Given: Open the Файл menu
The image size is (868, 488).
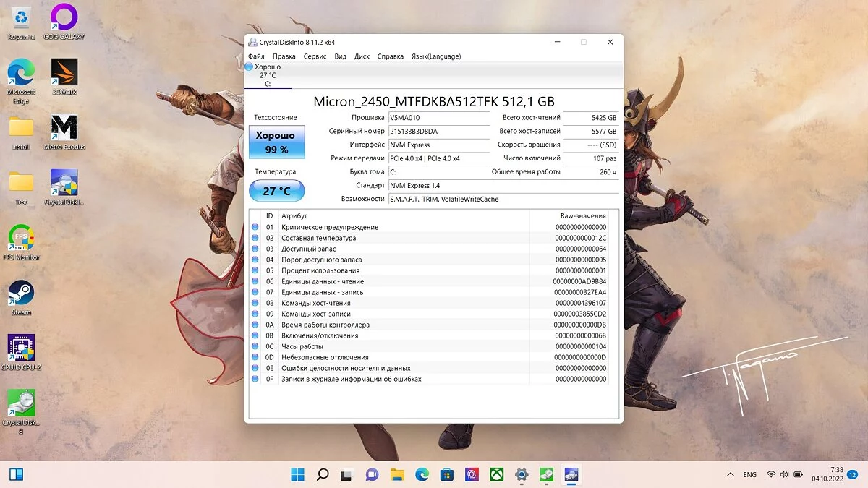Looking at the screenshot, I should tap(256, 56).
